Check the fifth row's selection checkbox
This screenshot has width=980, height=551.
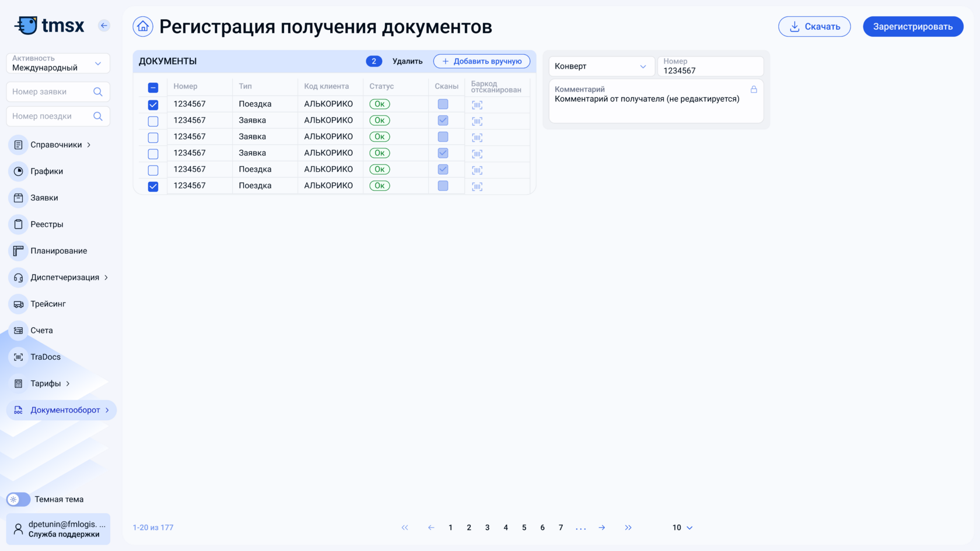click(x=153, y=170)
